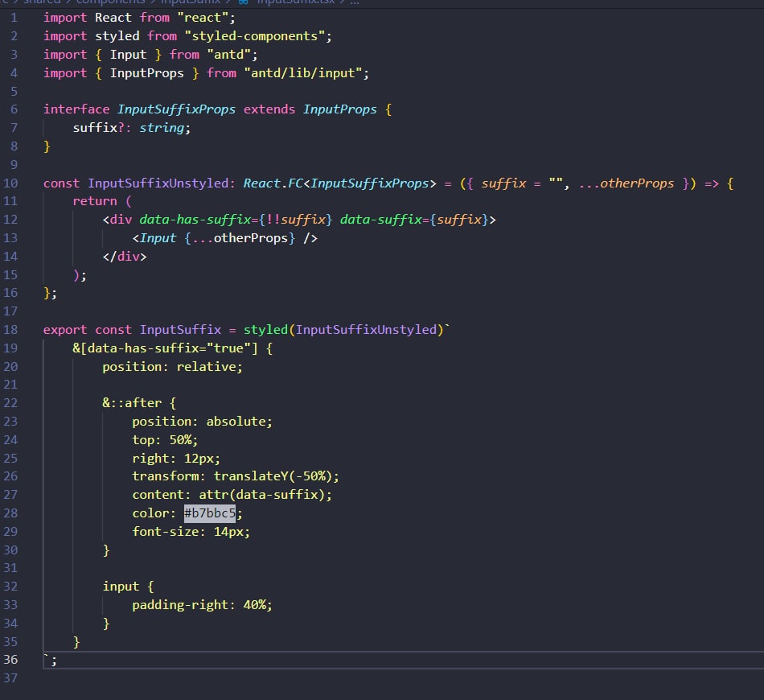Click the return keyword
This screenshot has height=700, width=764.
(x=94, y=201)
